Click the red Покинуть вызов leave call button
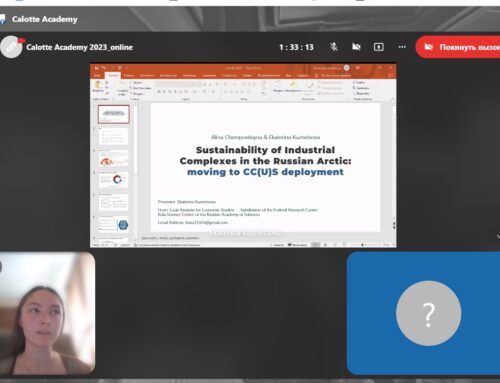 pos(458,47)
